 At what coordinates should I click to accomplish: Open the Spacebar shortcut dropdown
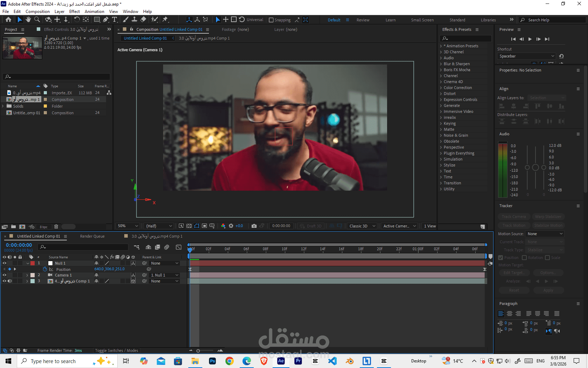pyautogui.click(x=526, y=56)
